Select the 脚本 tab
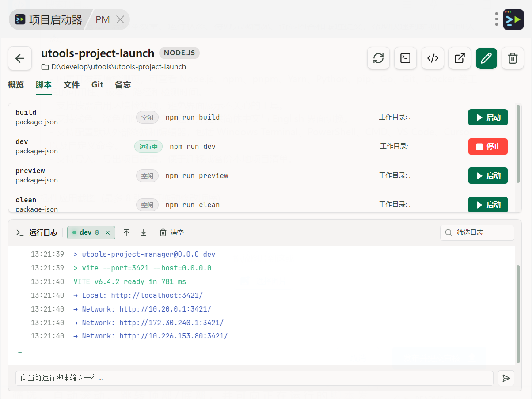 click(44, 85)
